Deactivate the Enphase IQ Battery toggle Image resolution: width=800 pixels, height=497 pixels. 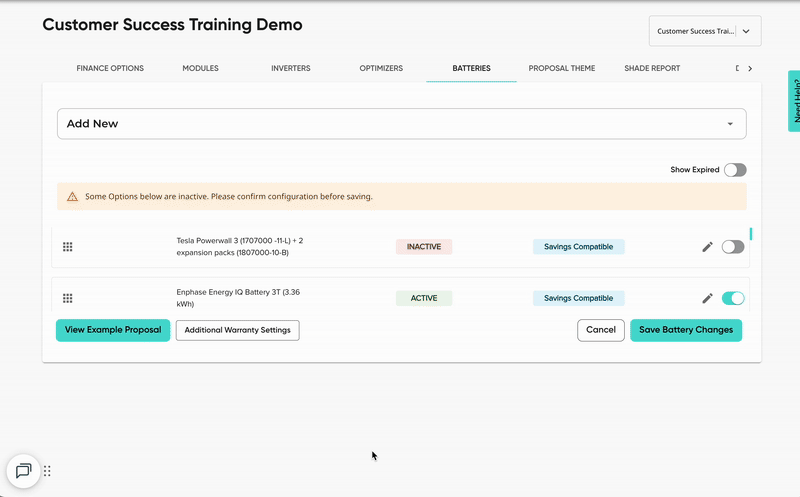tap(733, 298)
